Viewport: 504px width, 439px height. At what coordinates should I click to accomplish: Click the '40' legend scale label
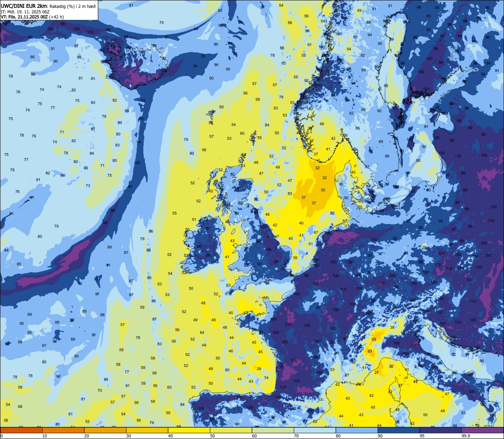point(170,436)
